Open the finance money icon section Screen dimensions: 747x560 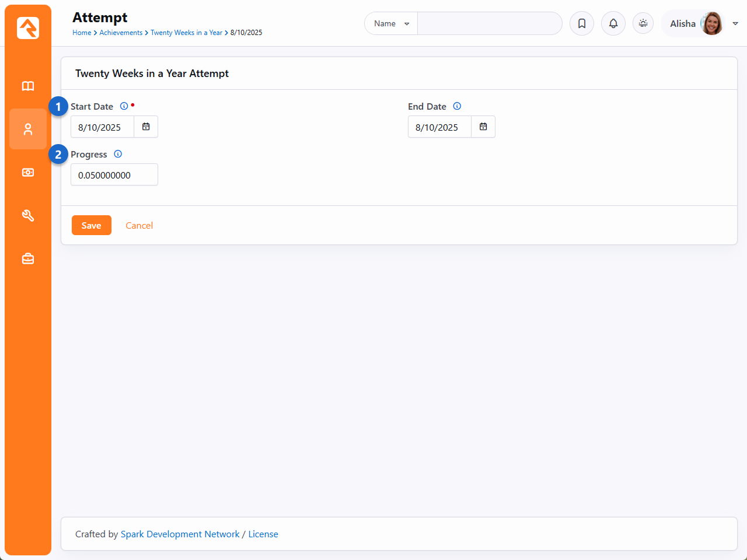pyautogui.click(x=28, y=173)
